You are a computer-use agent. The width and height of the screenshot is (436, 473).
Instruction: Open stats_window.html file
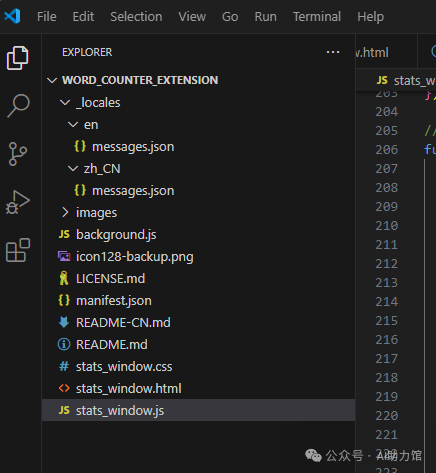point(129,389)
